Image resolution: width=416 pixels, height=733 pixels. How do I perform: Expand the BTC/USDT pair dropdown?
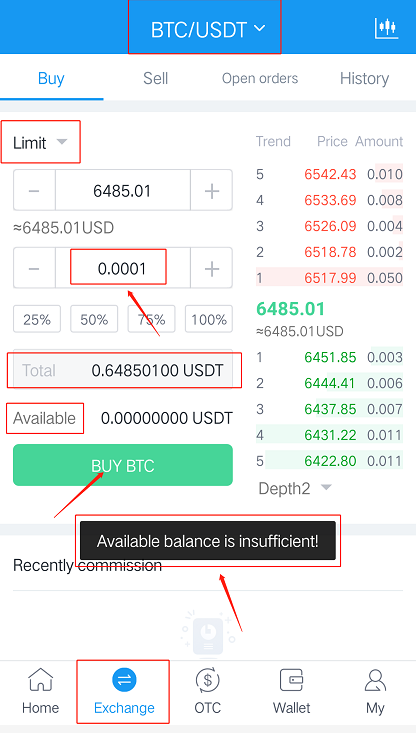tap(208, 29)
